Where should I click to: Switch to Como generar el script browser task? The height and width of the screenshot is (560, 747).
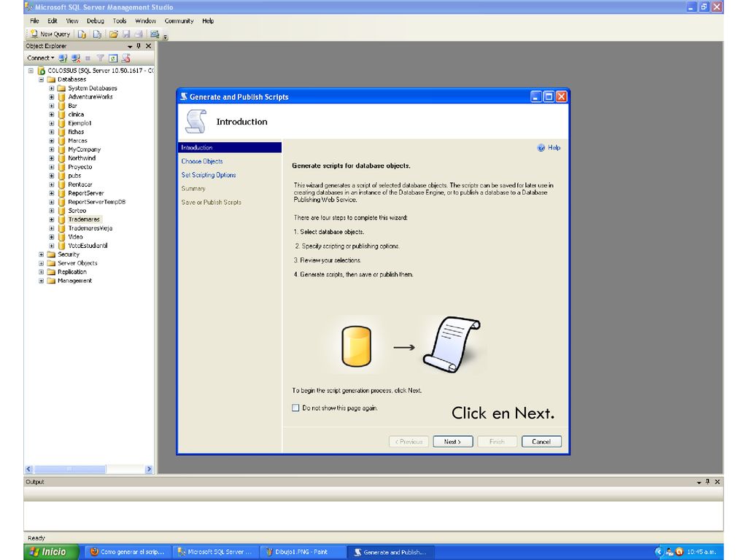point(128,552)
